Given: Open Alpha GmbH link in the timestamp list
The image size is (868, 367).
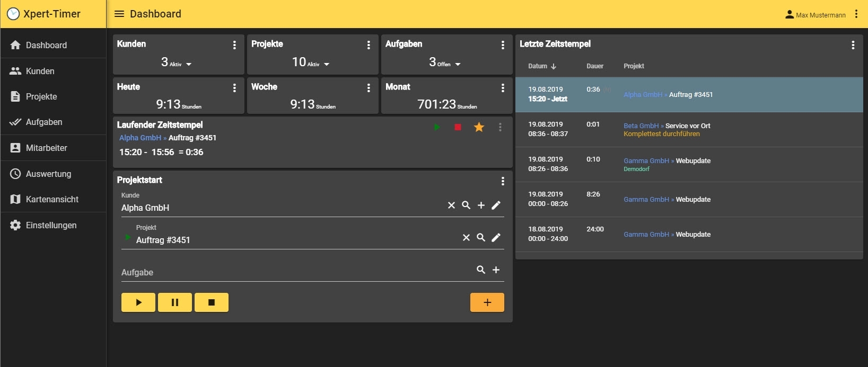Looking at the screenshot, I should tap(643, 95).
